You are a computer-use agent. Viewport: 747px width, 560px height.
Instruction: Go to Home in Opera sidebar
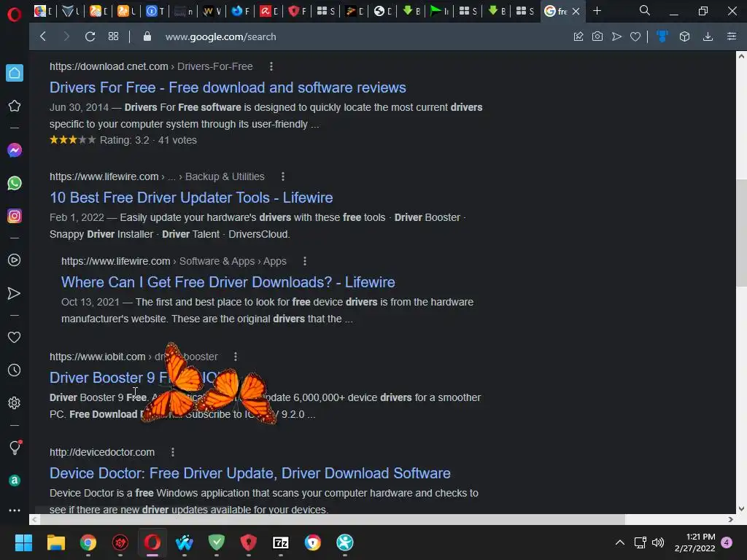[15, 73]
